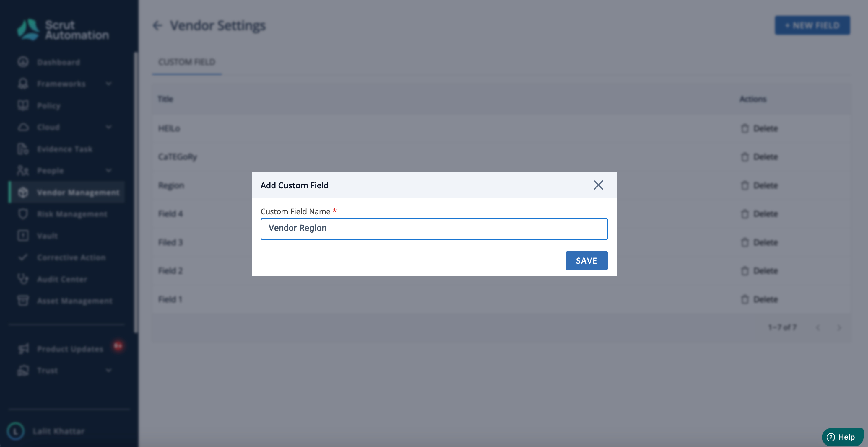This screenshot has height=447, width=868.
Task: Click the trash icon in HEILo row
Action: pyautogui.click(x=745, y=128)
